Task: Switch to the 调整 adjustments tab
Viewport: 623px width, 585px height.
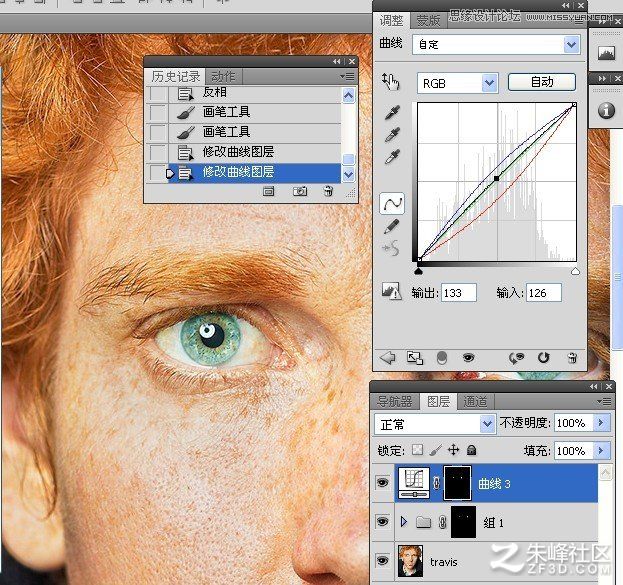Action: [x=391, y=20]
